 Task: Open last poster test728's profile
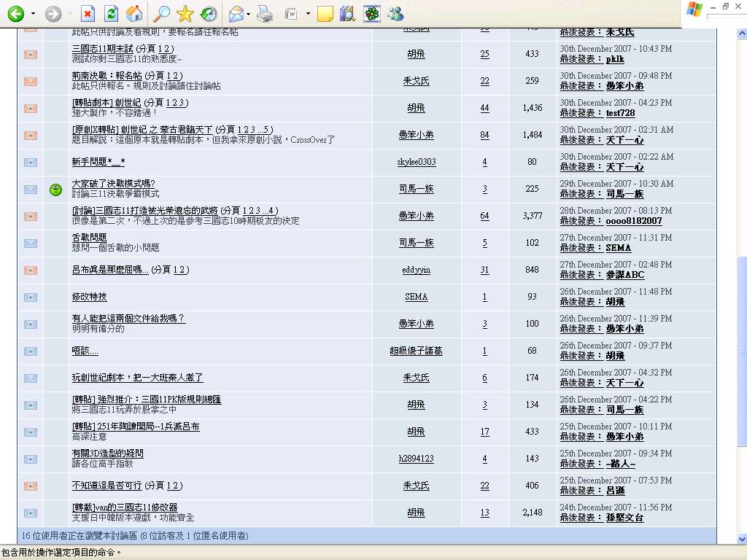(x=620, y=113)
